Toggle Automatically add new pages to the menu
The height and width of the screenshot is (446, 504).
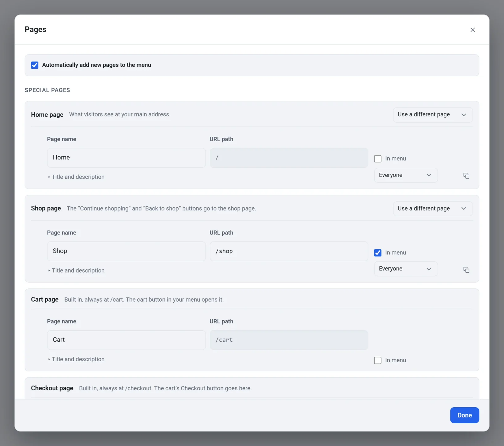[x=35, y=65]
